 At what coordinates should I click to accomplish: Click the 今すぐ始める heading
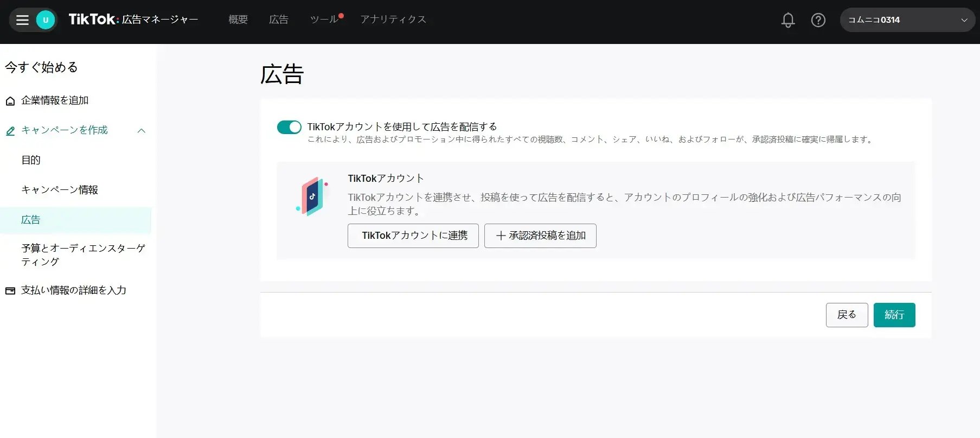pos(42,67)
